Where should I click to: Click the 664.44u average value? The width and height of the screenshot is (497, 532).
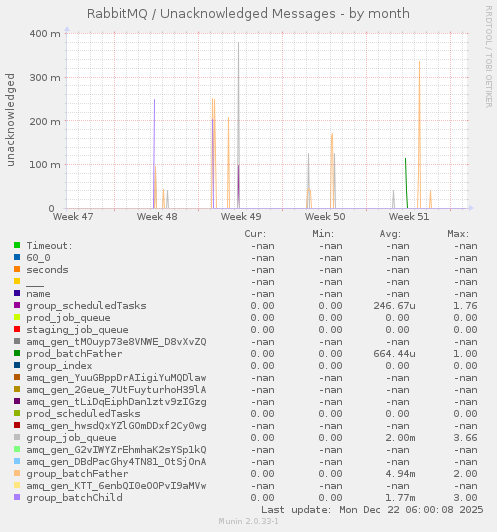(394, 354)
